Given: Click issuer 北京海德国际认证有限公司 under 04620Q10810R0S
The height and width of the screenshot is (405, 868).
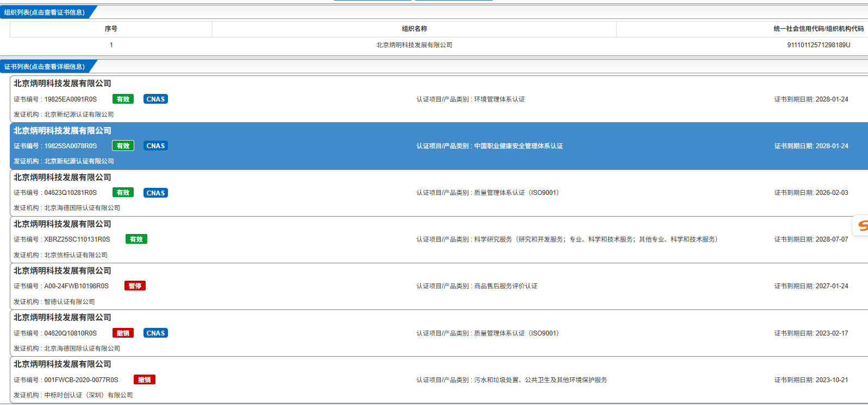Looking at the screenshot, I should [82, 349].
